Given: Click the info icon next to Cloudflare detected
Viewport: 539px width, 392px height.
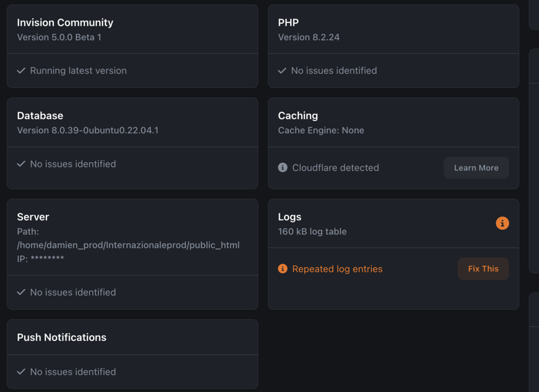Looking at the screenshot, I should (282, 167).
